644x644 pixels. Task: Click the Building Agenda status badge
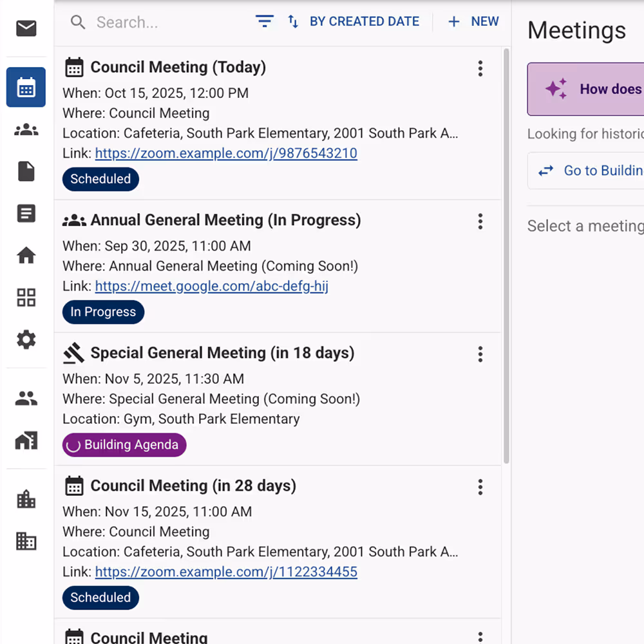tap(124, 445)
